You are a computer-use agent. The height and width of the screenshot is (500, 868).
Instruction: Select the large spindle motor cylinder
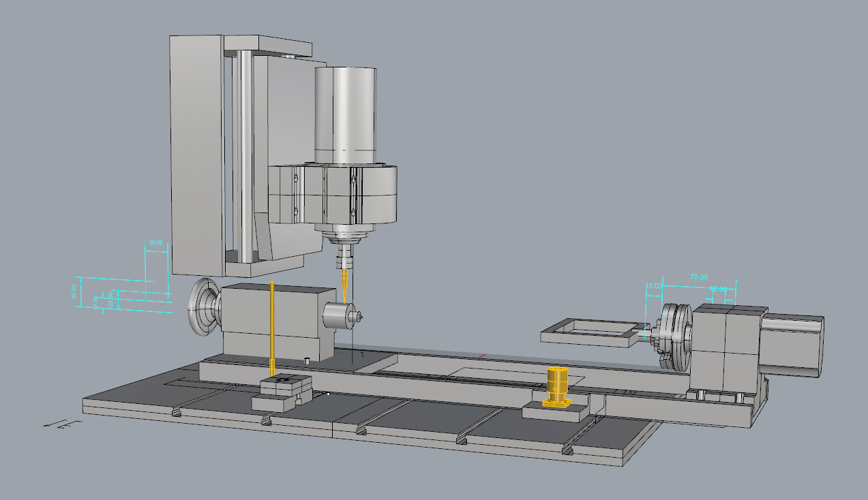click(346, 116)
